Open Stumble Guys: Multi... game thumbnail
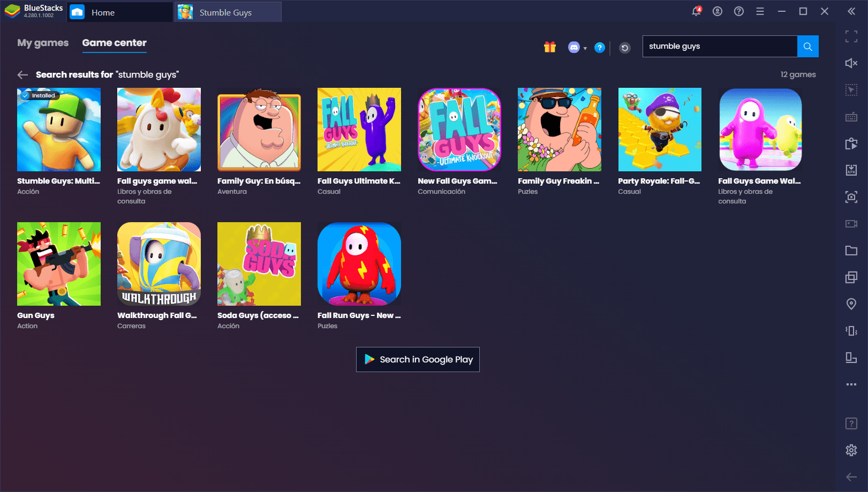The width and height of the screenshot is (868, 492). point(59,130)
